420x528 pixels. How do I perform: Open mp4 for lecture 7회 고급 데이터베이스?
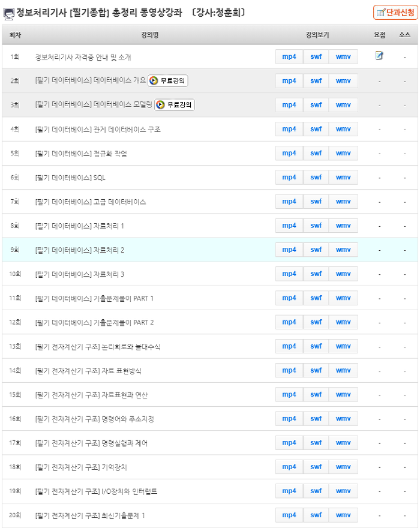coord(289,202)
